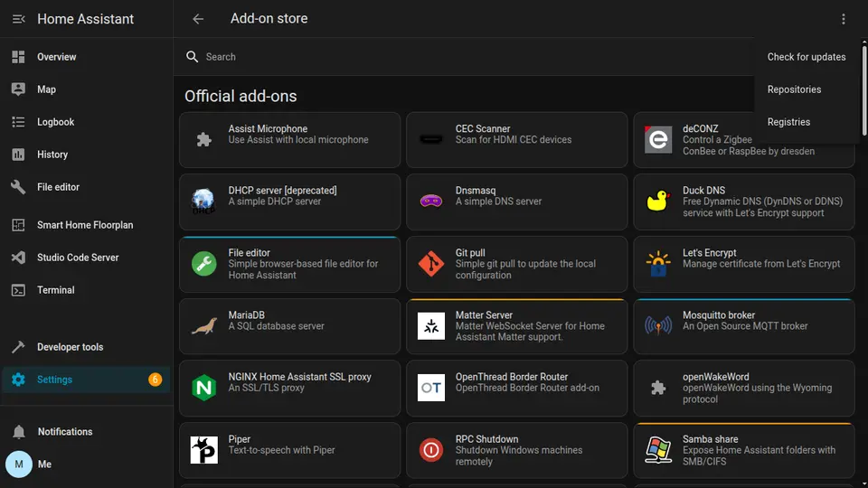Open Developer tools hammer icon
Image resolution: width=868 pixels, height=488 pixels.
(18, 347)
